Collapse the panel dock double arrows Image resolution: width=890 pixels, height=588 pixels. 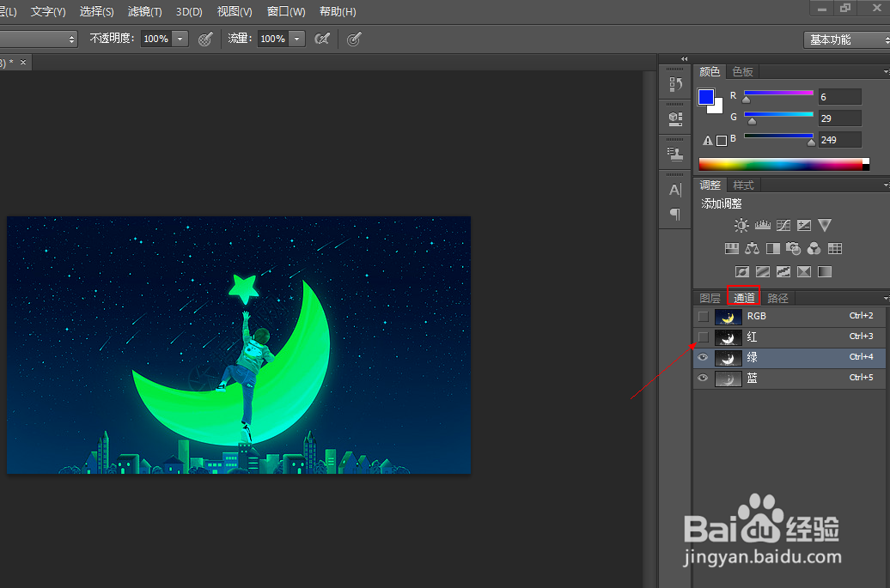685,59
